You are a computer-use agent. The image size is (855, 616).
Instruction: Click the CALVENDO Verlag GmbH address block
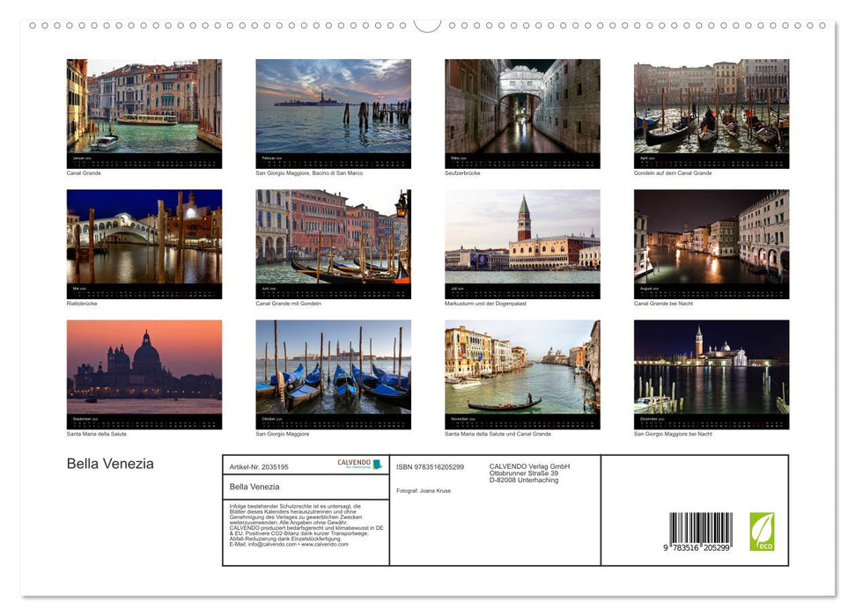pos(529,473)
